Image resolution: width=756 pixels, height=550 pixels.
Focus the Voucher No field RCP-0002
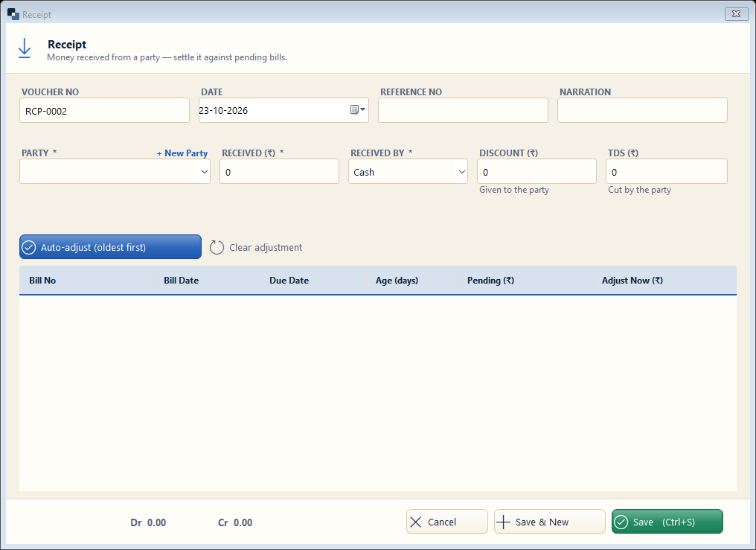[x=105, y=110]
